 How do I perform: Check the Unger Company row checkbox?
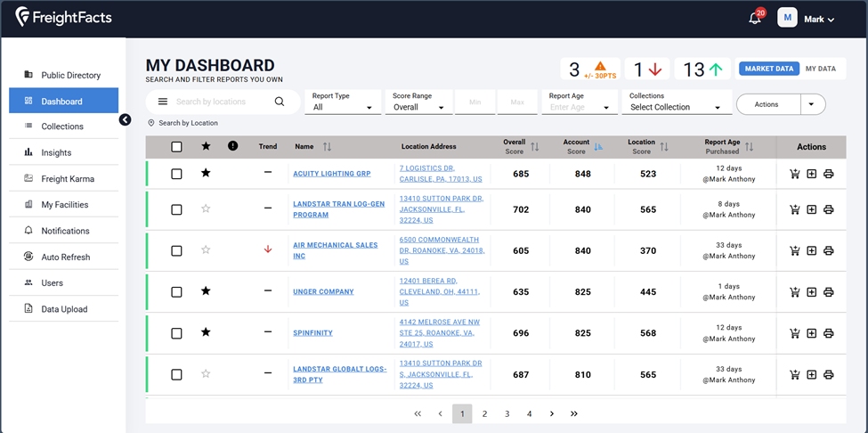(176, 292)
